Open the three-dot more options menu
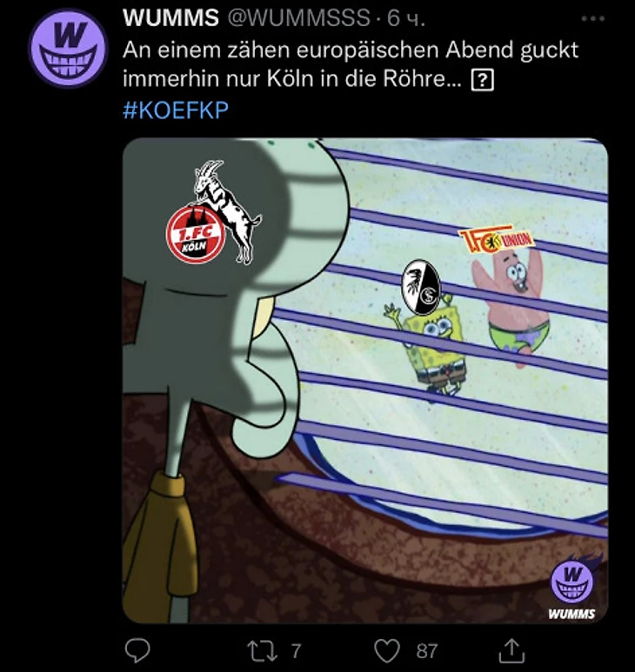The image size is (635, 672). tap(593, 19)
